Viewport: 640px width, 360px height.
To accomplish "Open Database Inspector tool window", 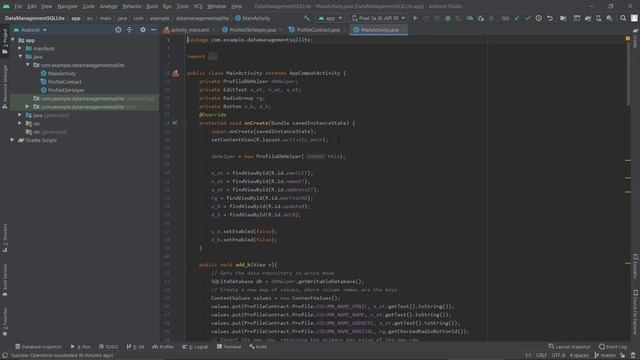I will (38, 347).
